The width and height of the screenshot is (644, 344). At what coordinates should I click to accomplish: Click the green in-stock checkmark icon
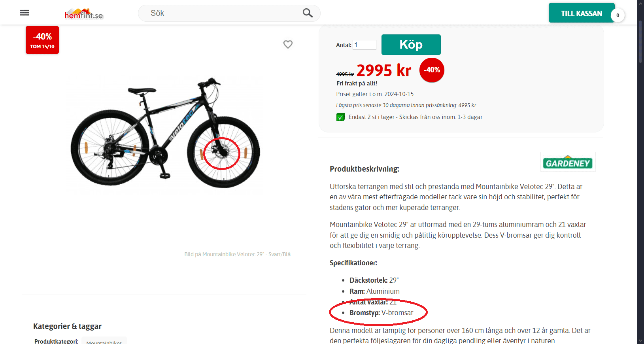tap(340, 117)
